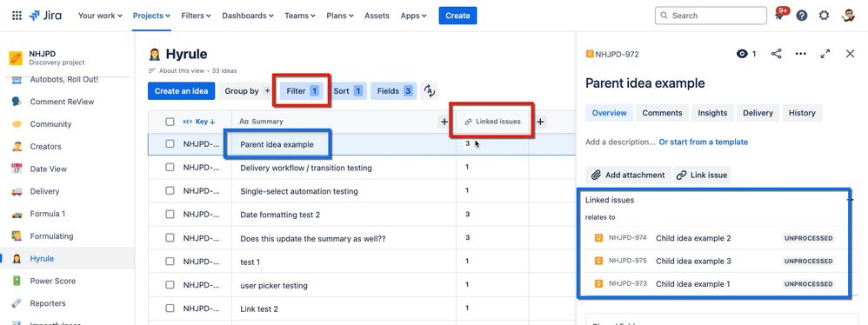Click the auto-save view refresh icon
The height and width of the screenshot is (325, 868).
[x=429, y=91]
